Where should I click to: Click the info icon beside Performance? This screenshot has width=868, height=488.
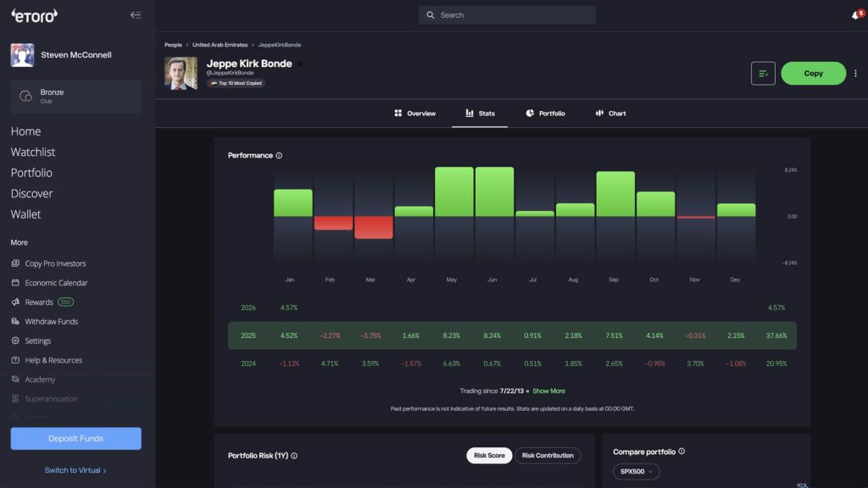(x=279, y=156)
